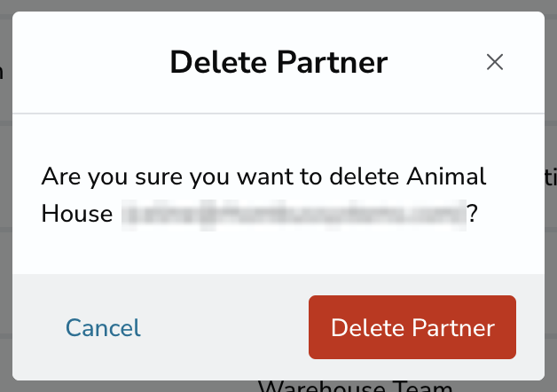The height and width of the screenshot is (392, 557).
Task: Close the Delete Partner dialog with X
Action: 495,62
